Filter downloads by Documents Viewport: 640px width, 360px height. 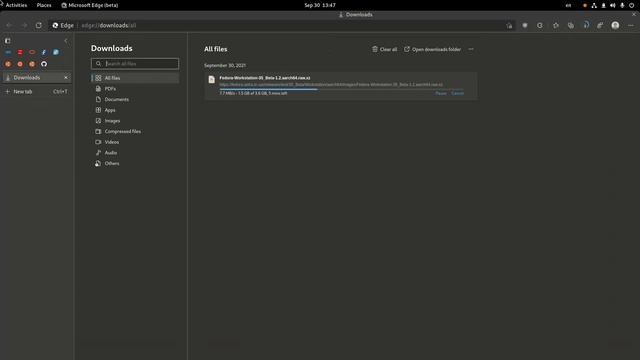point(135,99)
